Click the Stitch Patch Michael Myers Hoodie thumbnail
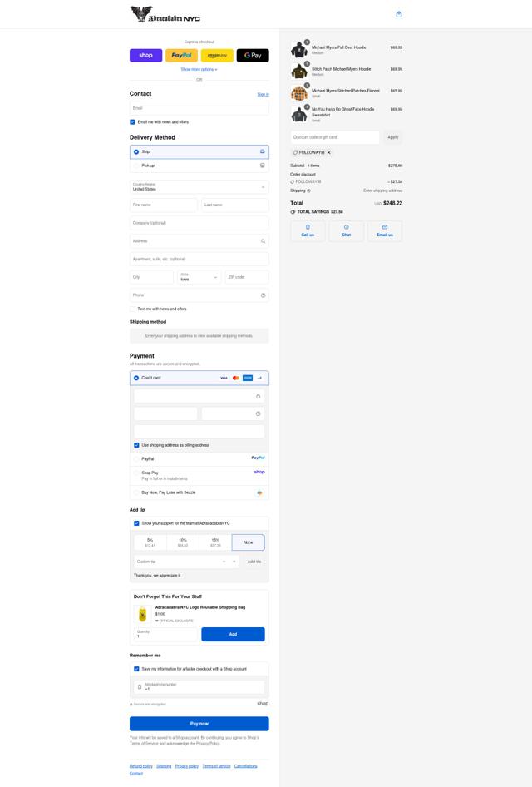The image size is (532, 787). click(299, 72)
